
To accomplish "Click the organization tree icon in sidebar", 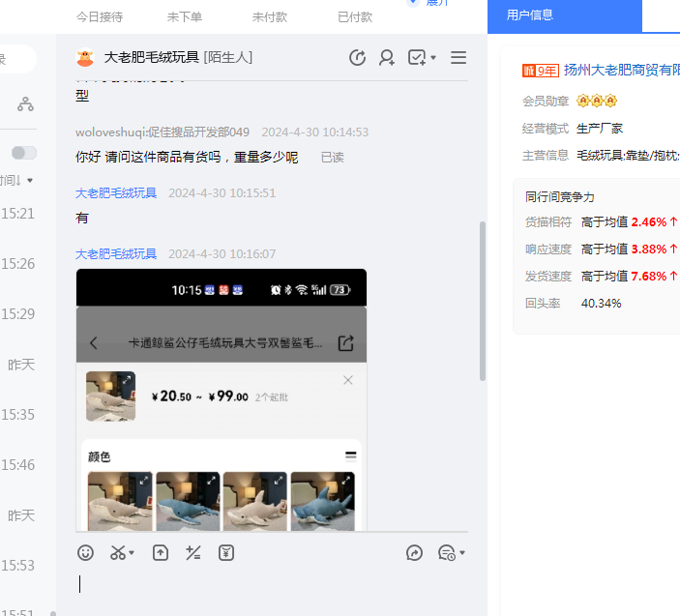I will [x=25, y=104].
